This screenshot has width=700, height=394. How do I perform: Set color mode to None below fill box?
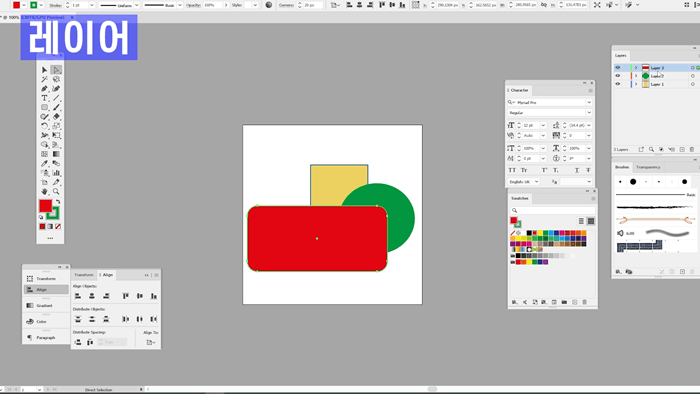pyautogui.click(x=58, y=227)
